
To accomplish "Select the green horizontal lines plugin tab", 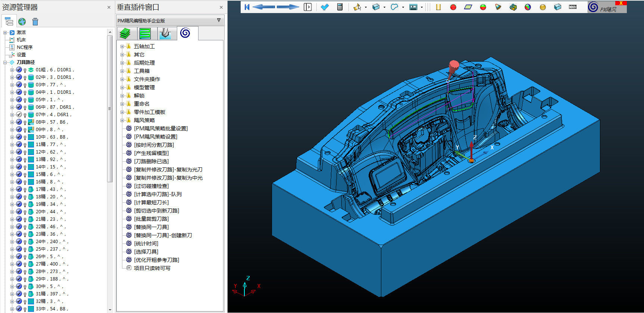I will click(x=145, y=34).
